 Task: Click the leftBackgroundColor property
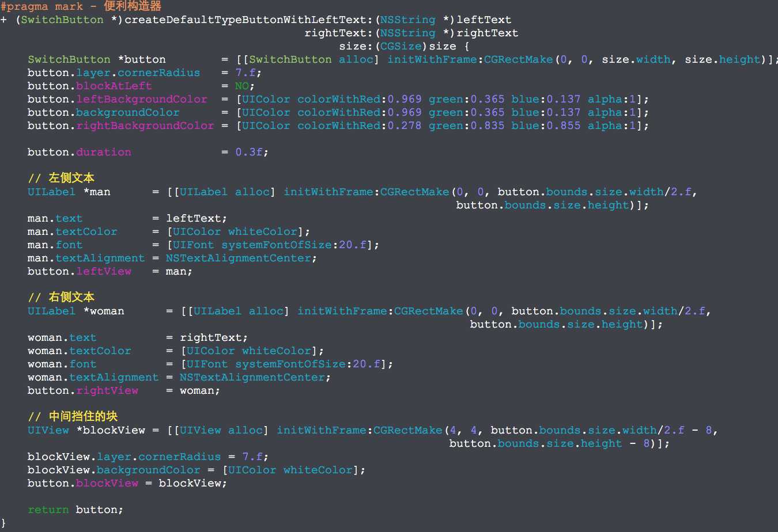(x=142, y=99)
